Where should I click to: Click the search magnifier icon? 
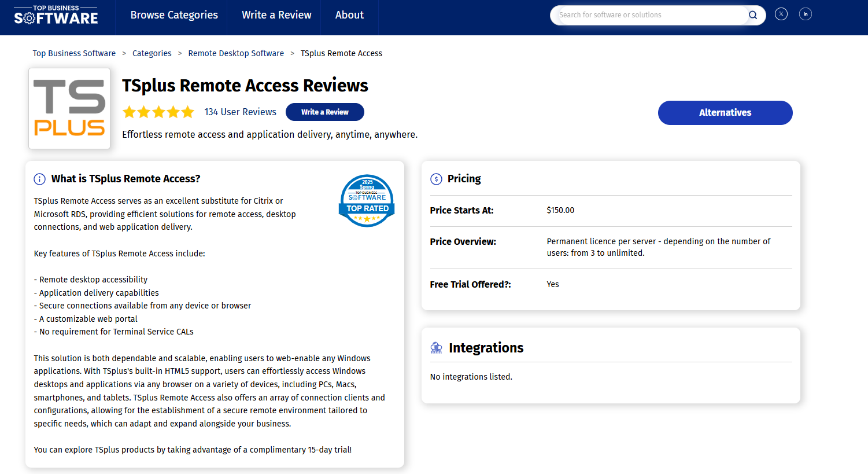[x=753, y=15]
